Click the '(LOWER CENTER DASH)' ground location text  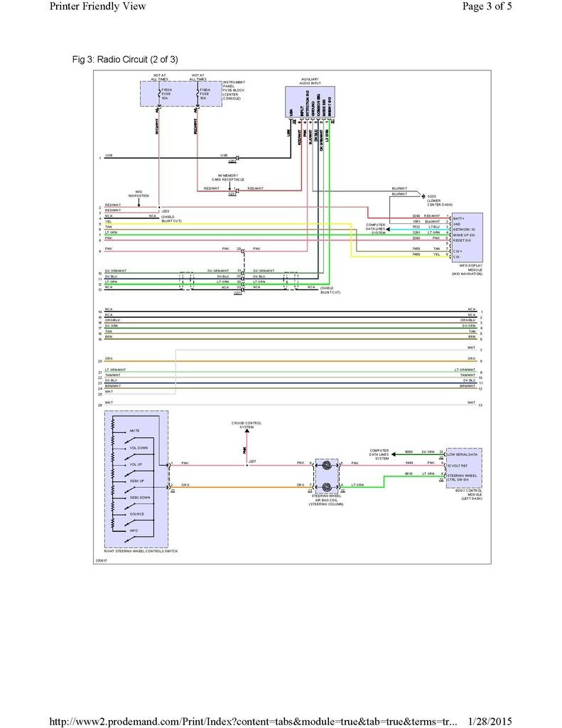440,203
